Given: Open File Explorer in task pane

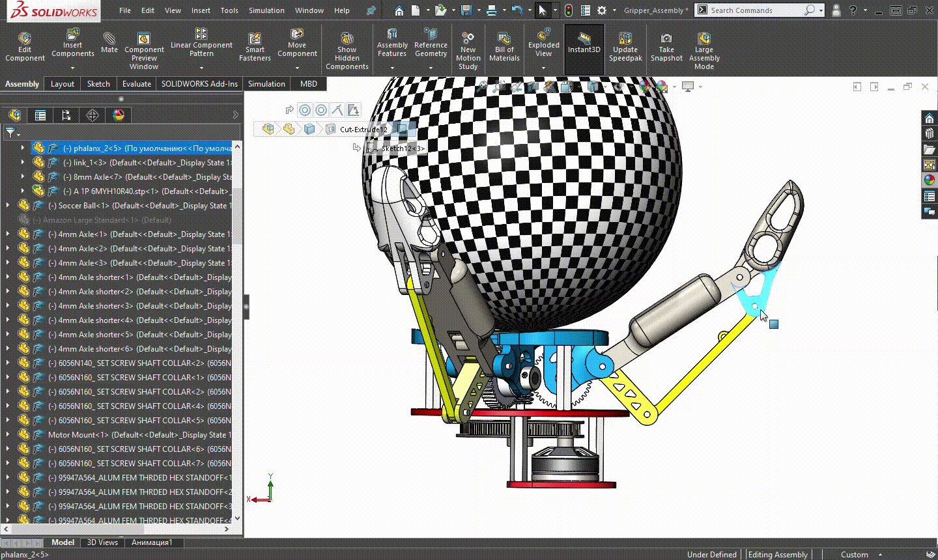Looking at the screenshot, I should [930, 149].
